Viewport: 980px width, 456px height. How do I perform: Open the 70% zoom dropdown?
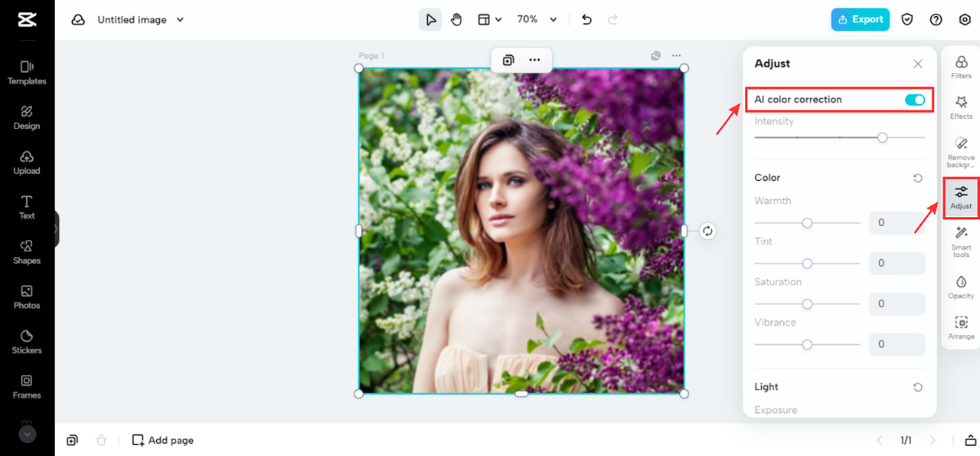click(536, 20)
